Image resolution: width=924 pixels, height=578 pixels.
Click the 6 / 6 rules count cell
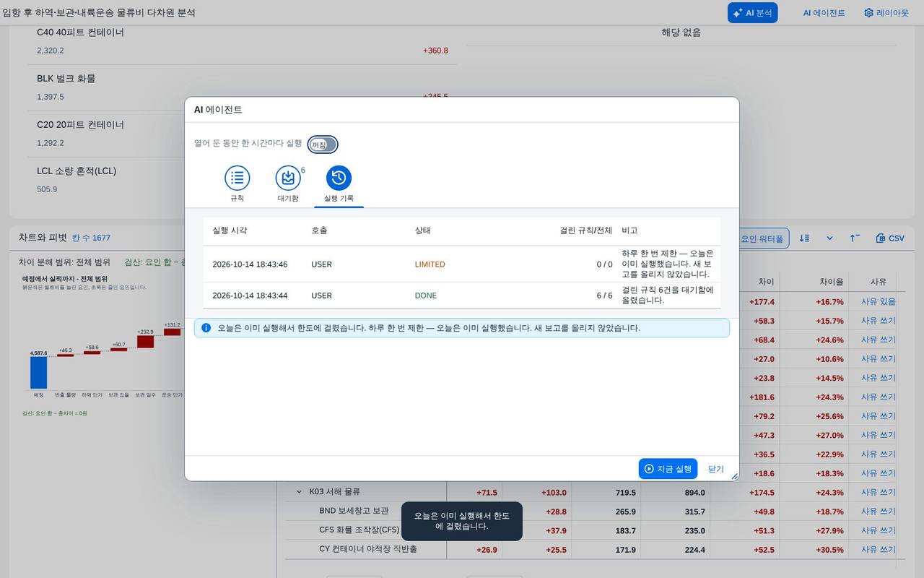[604, 296]
